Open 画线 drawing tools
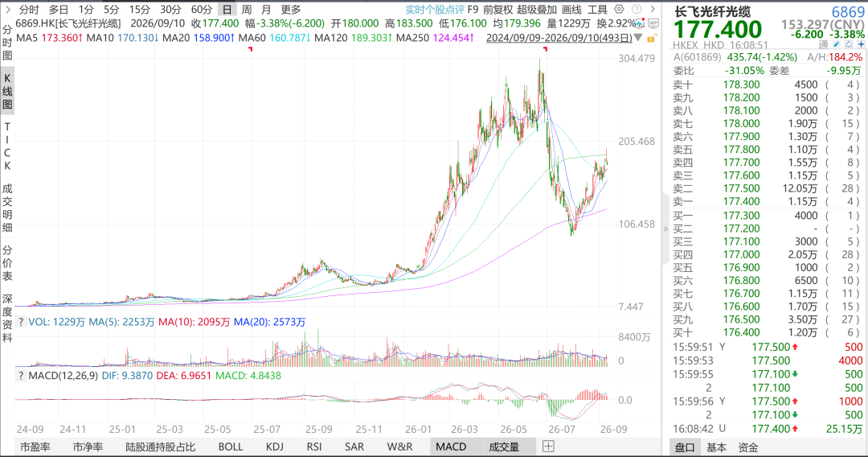 572,10
